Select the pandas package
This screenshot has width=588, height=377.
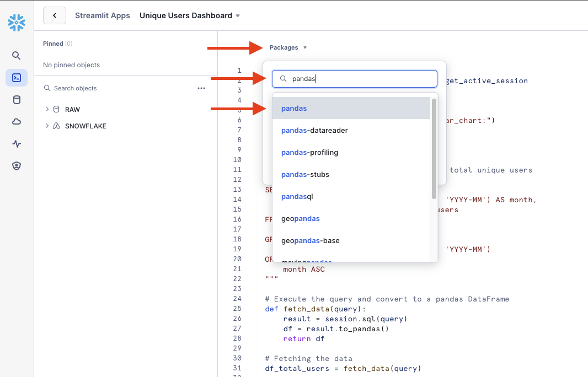click(x=351, y=108)
